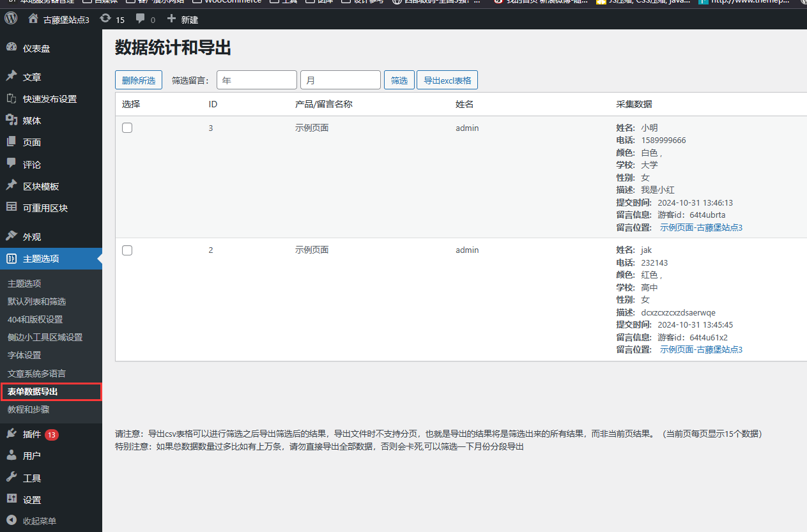This screenshot has width=807, height=532.
Task: Click the 导出excl表格 export button
Action: click(x=447, y=80)
